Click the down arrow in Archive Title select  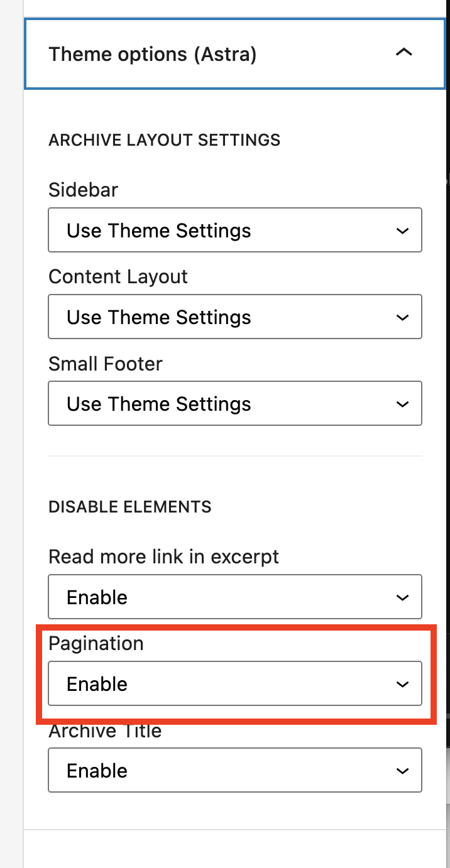pyautogui.click(x=403, y=771)
